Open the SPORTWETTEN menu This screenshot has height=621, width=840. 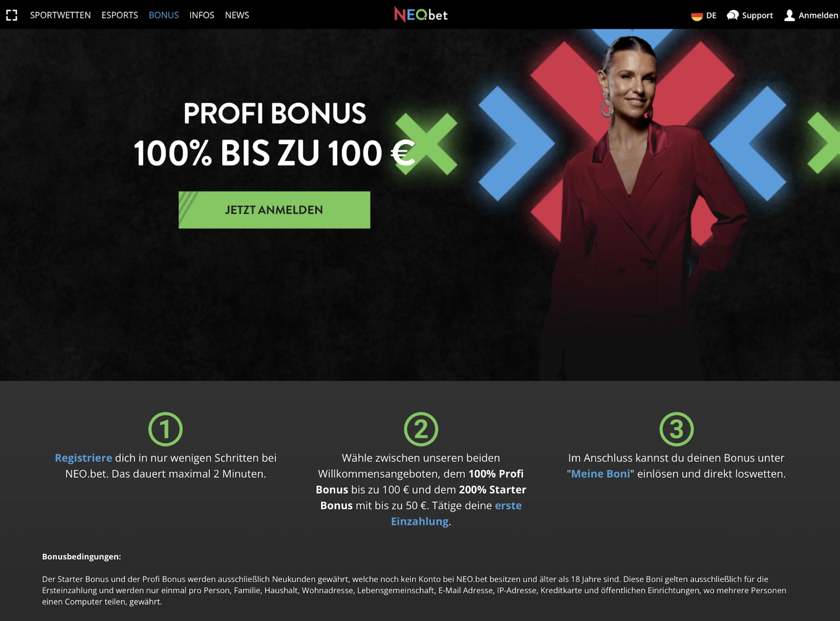click(x=60, y=15)
